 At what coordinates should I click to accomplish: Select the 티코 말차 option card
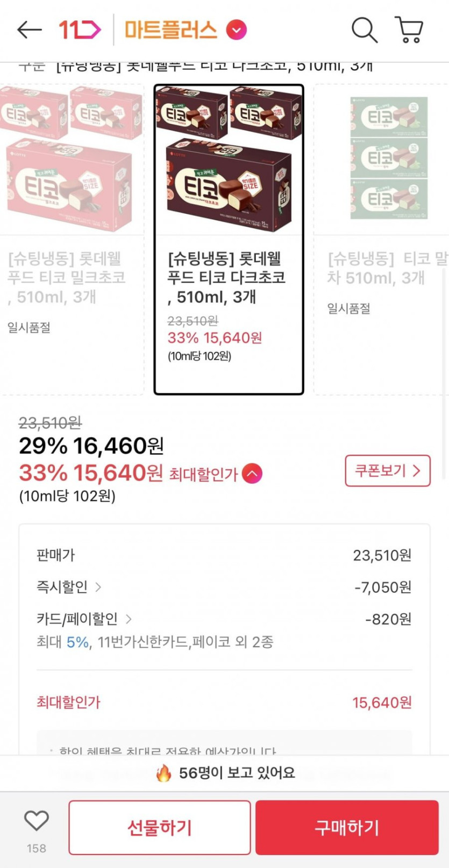383,239
